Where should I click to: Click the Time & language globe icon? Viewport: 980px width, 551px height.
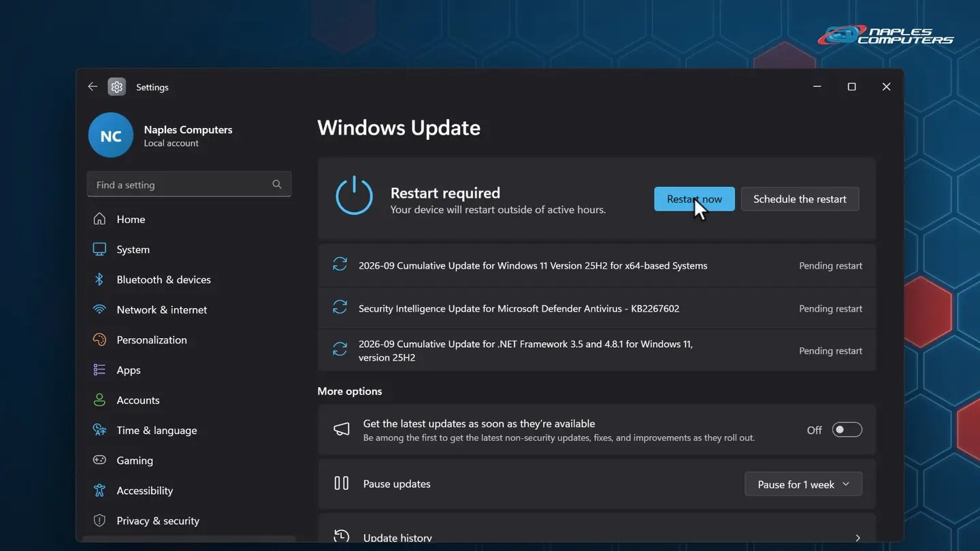[x=99, y=430]
